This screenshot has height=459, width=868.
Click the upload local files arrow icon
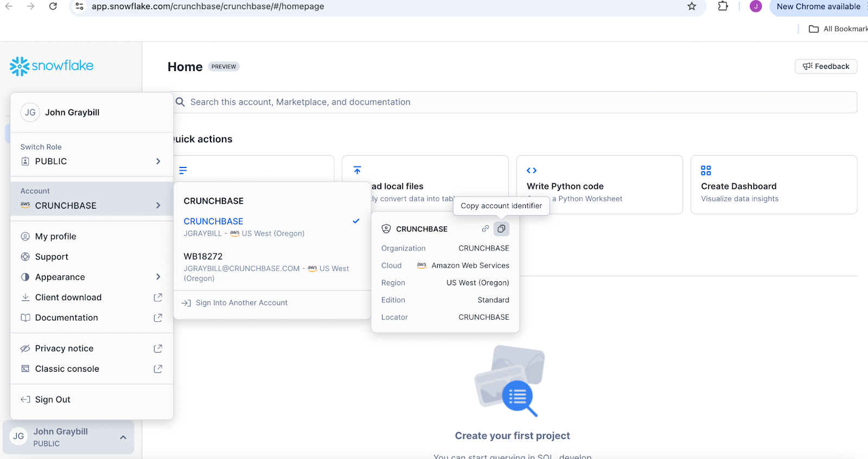click(357, 170)
